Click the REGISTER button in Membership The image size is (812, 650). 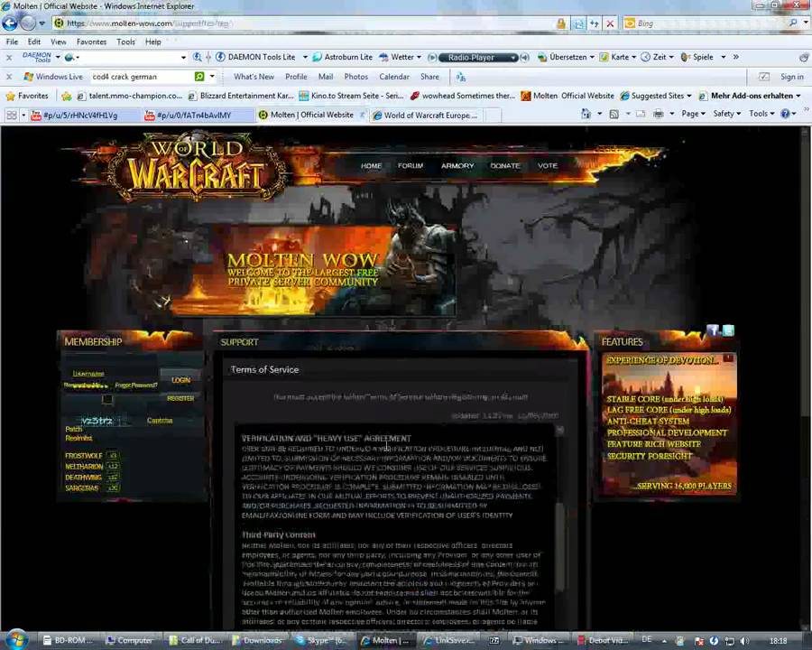point(180,399)
